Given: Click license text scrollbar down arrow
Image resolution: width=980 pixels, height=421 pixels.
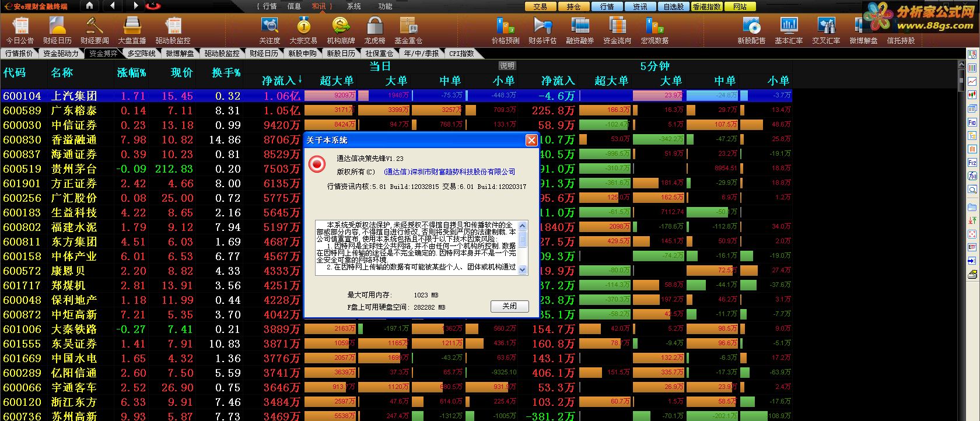Looking at the screenshot, I should [522, 270].
